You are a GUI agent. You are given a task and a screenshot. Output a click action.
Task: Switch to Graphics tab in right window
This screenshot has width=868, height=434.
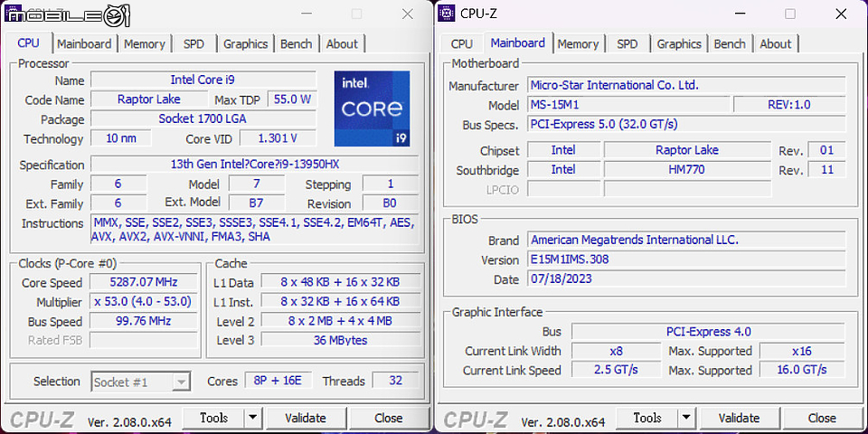pos(679,43)
